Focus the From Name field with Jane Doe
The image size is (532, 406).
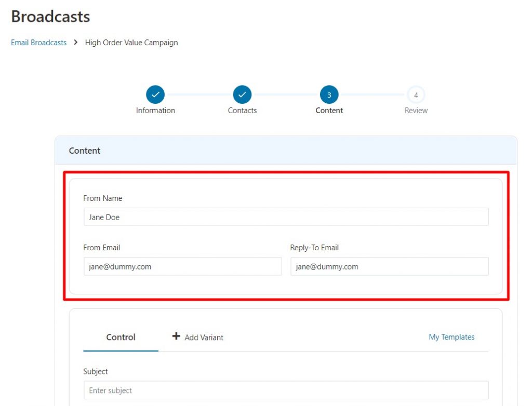tap(286, 216)
